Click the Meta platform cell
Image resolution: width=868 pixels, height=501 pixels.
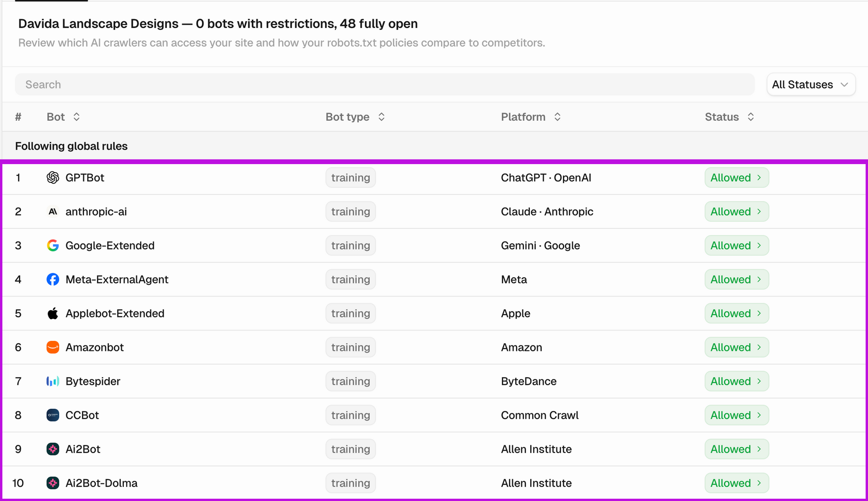pos(514,279)
